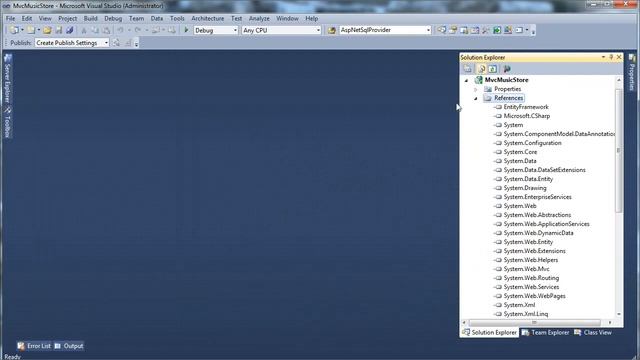Select the System.EnterpriseServices reference
The width and height of the screenshot is (640, 360).
537,197
